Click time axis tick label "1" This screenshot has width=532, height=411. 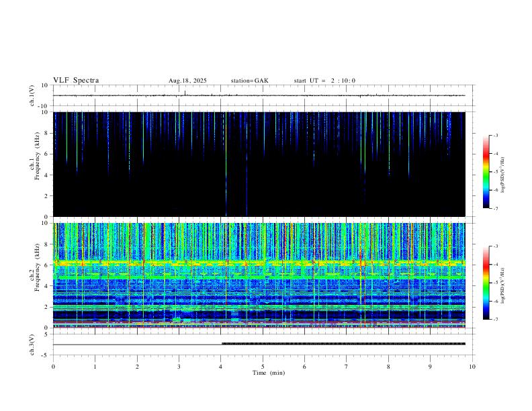pos(95,367)
